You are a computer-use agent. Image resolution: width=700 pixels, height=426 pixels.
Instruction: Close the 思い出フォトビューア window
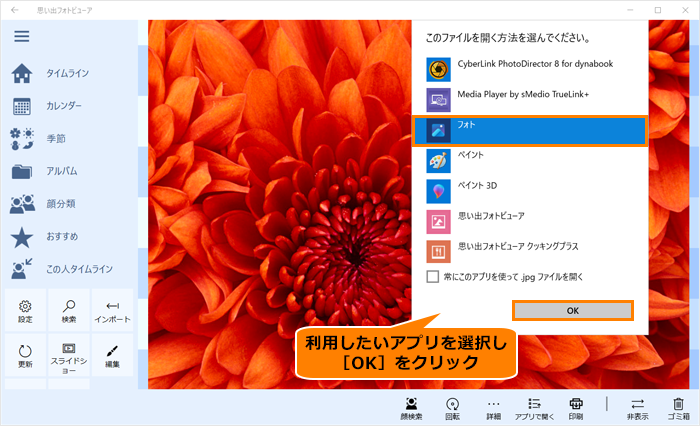pyautogui.click(x=685, y=10)
